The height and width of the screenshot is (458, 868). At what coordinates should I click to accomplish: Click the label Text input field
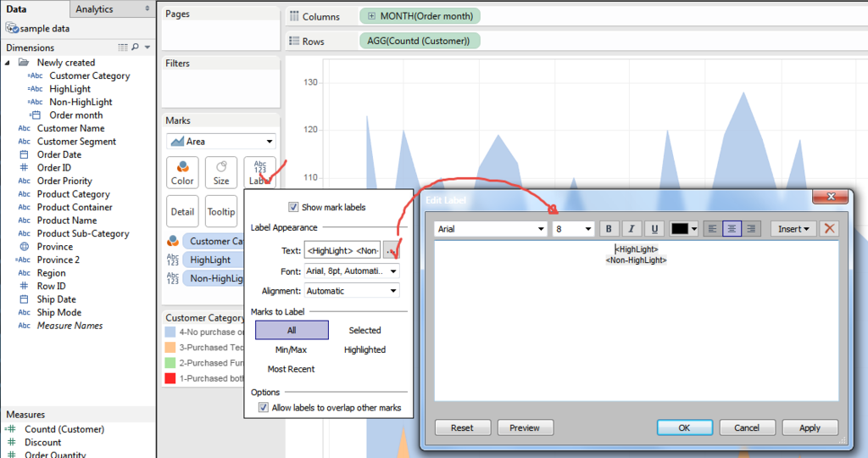[x=342, y=251]
